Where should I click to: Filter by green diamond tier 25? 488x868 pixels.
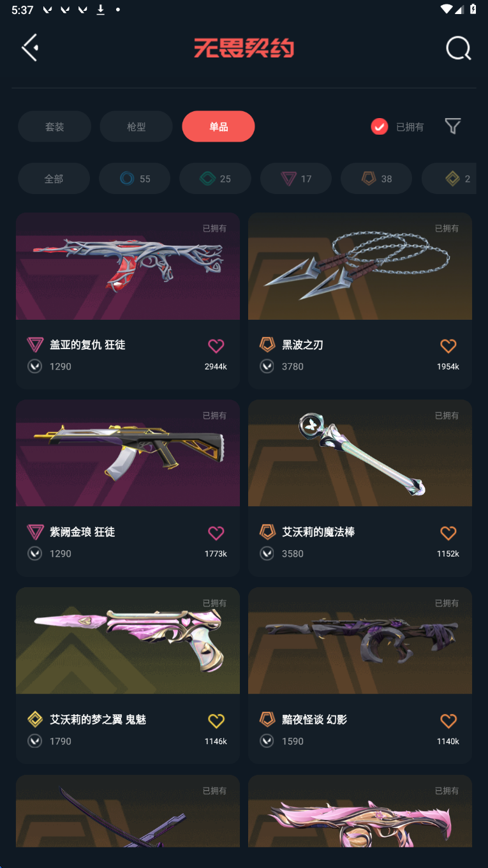[x=215, y=179]
